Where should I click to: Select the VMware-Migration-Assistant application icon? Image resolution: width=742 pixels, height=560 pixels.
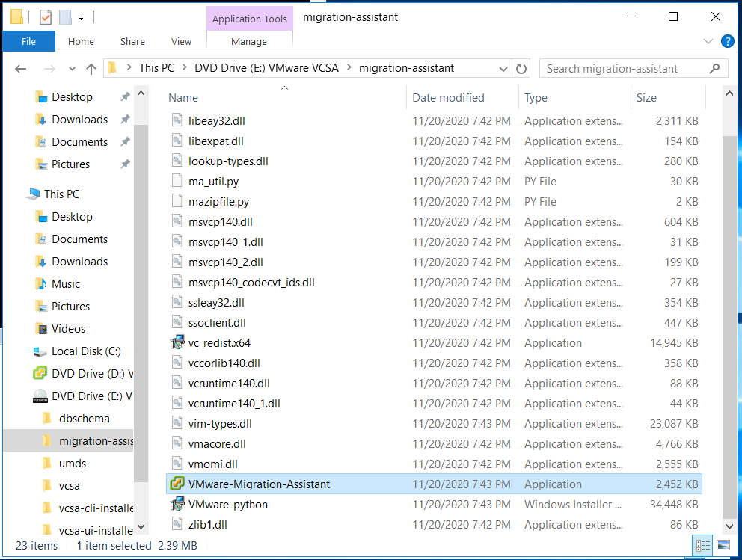tap(177, 484)
